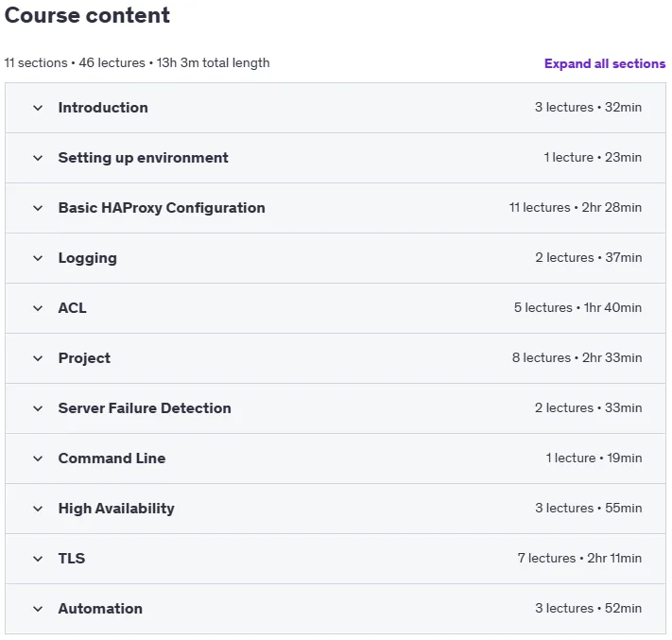Screen dimensions: 672x640
Task: Click the Automation section chevron
Action: click(x=38, y=609)
